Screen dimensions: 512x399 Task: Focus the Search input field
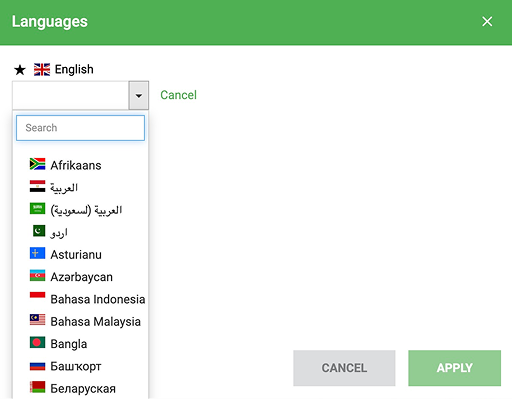[80, 128]
